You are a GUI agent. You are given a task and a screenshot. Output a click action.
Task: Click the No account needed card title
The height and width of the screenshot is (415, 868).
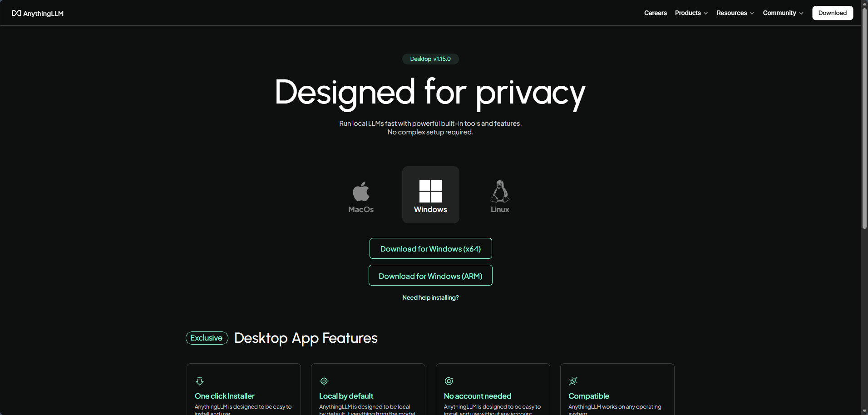(478, 396)
